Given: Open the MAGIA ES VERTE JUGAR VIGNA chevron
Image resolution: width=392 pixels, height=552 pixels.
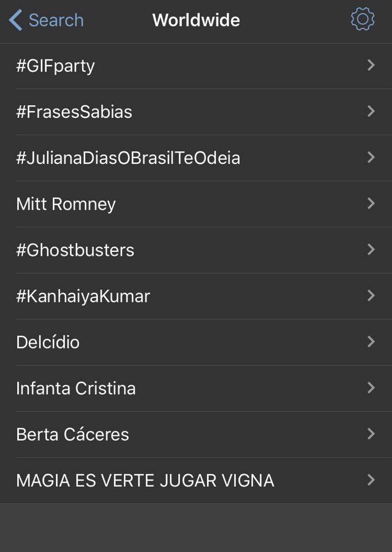Looking at the screenshot, I should [371, 480].
